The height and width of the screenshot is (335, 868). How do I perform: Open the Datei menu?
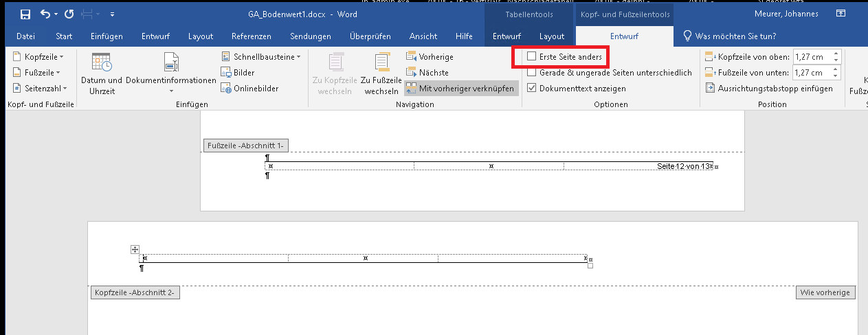[x=25, y=36]
